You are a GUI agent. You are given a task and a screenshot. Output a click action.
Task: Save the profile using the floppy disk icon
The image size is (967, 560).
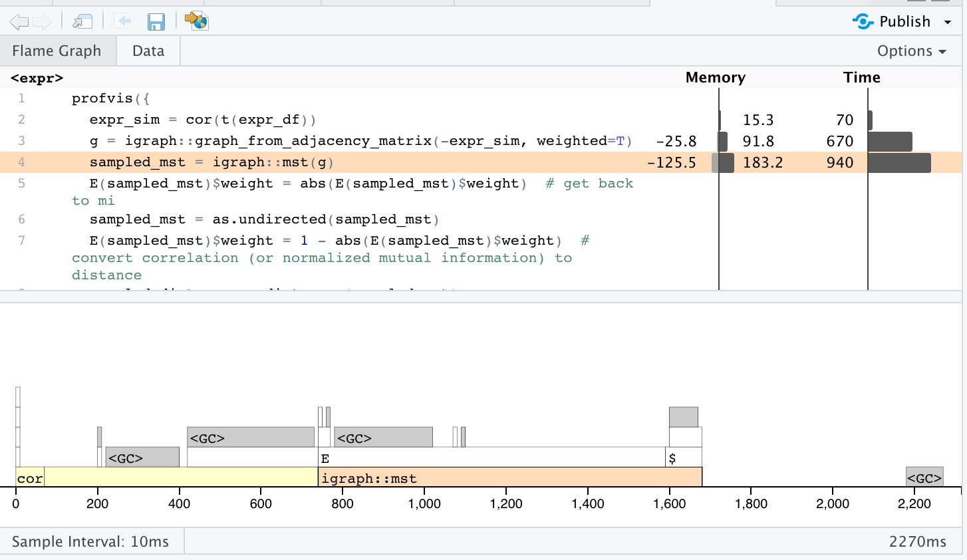[157, 21]
